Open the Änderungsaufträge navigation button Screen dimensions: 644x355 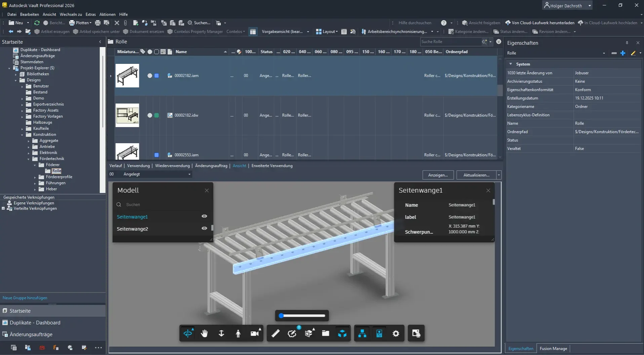pos(53,334)
